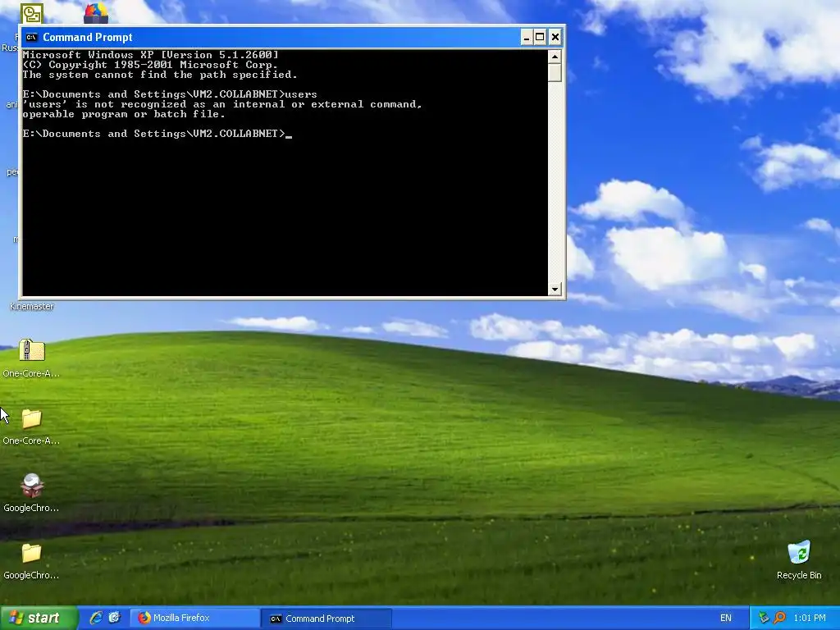The image size is (840, 630).
Task: Close the Command Prompt window
Action: coord(555,37)
